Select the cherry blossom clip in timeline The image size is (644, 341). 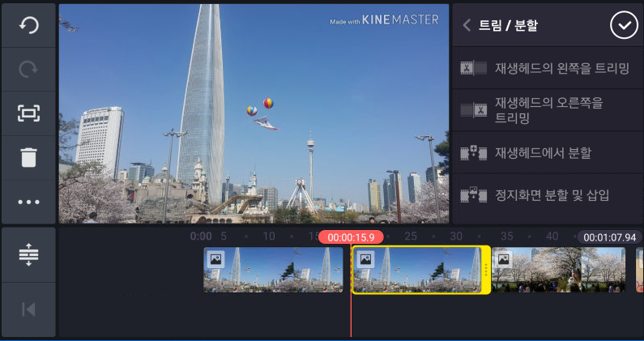(x=559, y=270)
